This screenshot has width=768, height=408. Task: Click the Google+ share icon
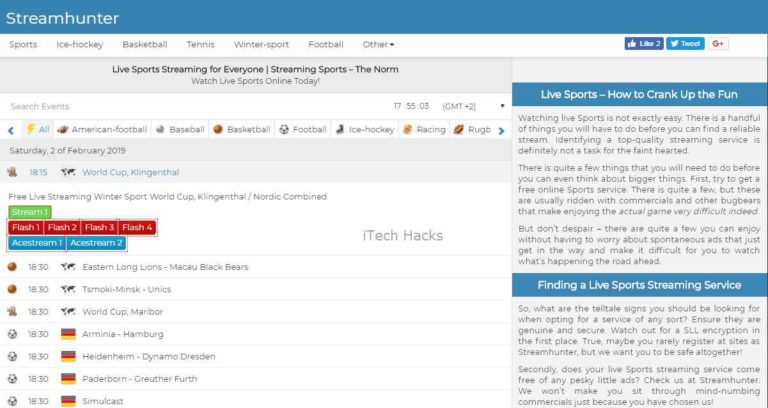click(719, 44)
